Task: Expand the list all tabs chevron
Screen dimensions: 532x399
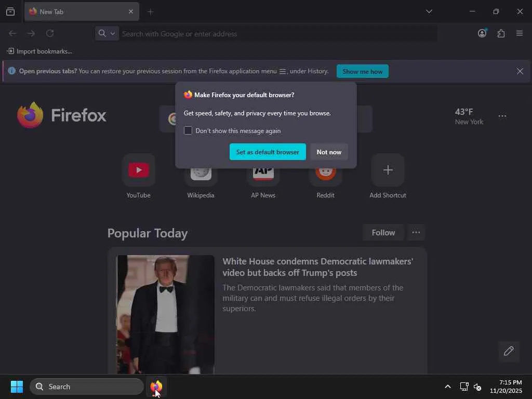Action: click(429, 11)
